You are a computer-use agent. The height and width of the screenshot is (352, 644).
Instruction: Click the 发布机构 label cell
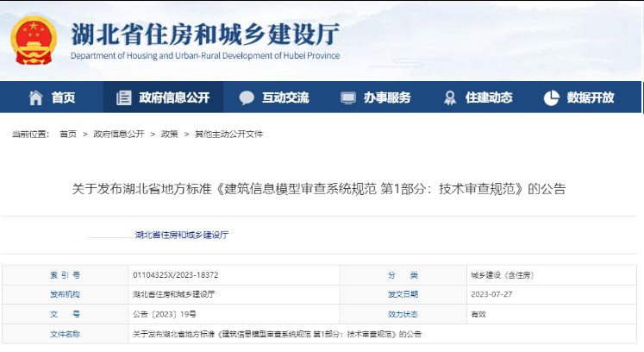[65, 294]
